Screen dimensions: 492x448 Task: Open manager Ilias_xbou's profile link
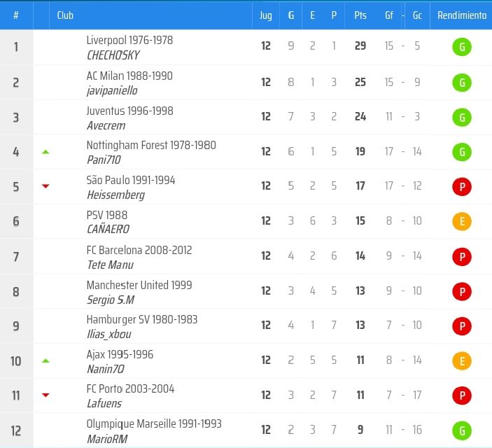pos(111,334)
